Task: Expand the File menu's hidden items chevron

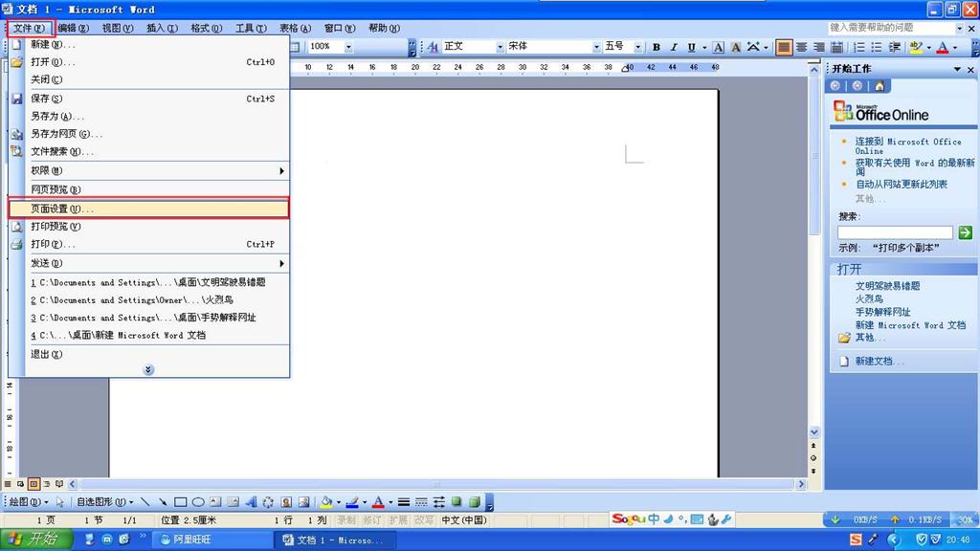Action: [148, 370]
